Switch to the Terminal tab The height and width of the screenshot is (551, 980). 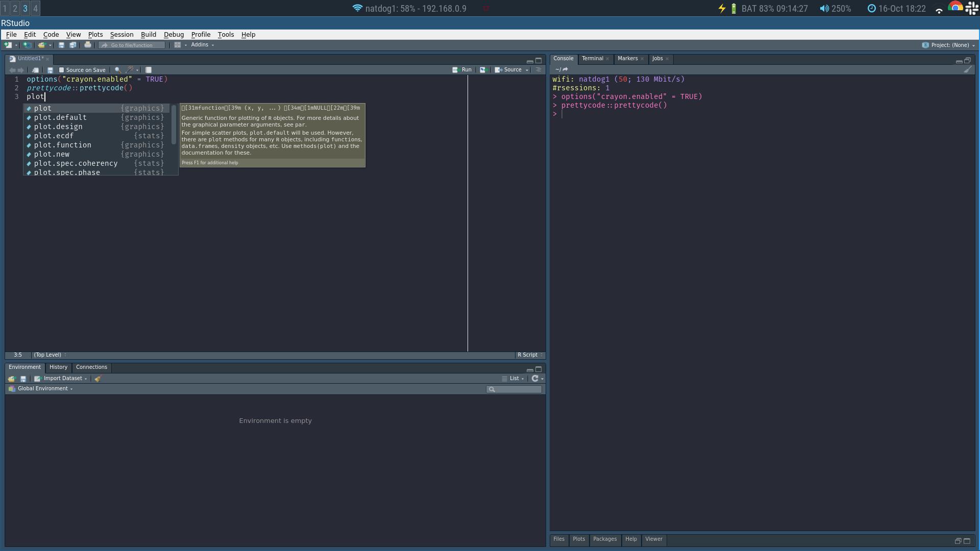(x=592, y=59)
